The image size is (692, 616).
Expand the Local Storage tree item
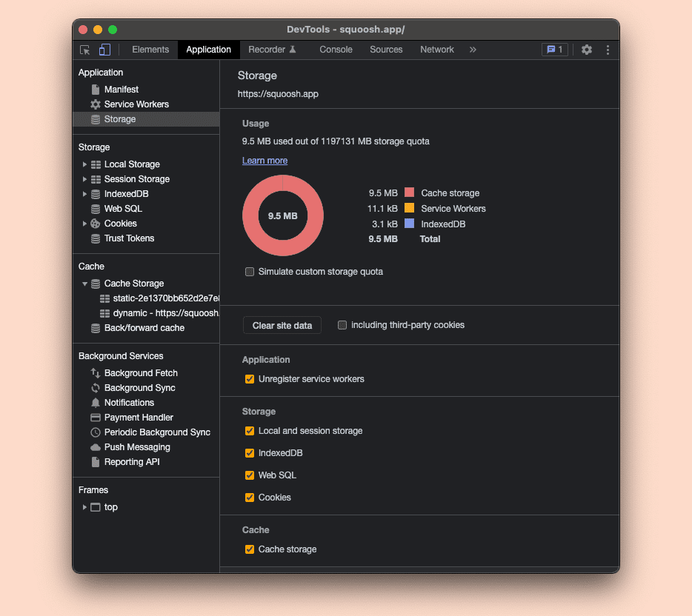point(84,164)
